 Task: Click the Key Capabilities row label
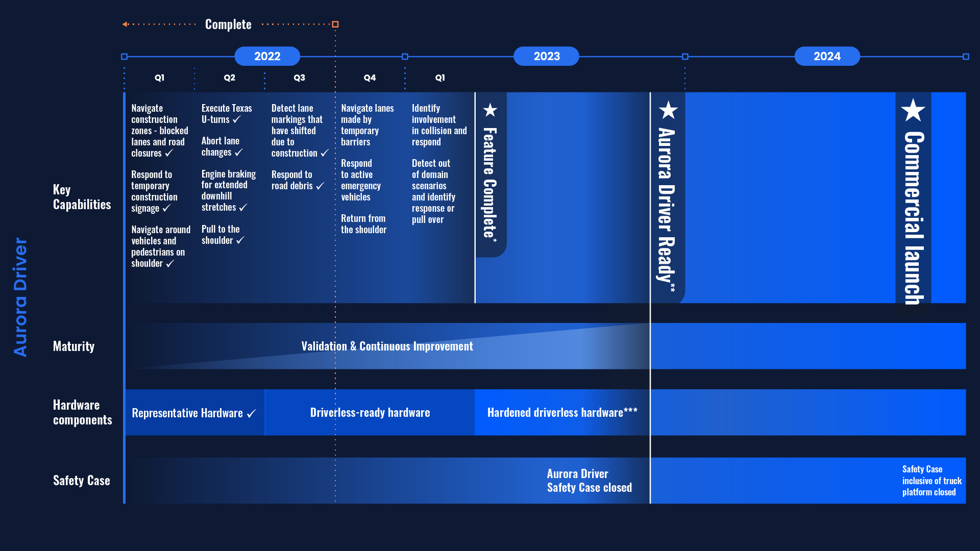point(82,197)
